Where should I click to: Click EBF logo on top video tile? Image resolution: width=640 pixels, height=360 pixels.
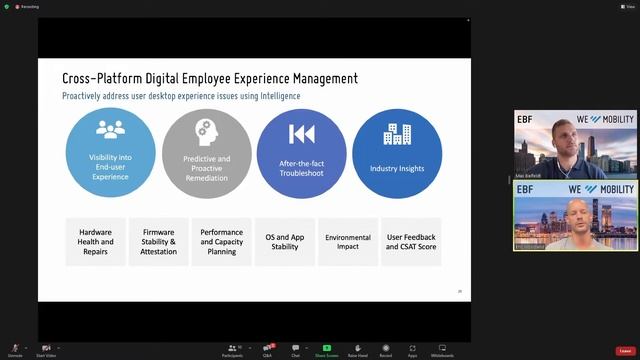[x=524, y=120]
